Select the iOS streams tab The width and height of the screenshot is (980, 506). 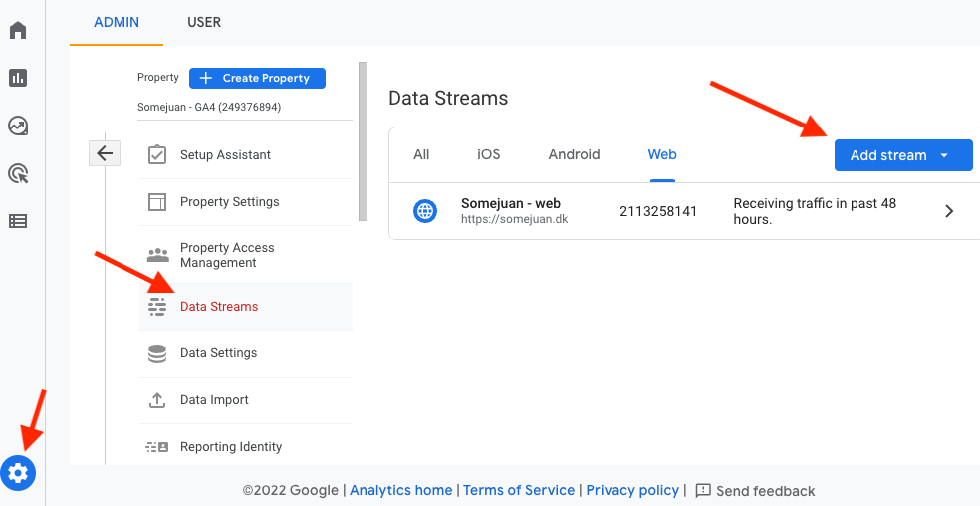tap(489, 154)
